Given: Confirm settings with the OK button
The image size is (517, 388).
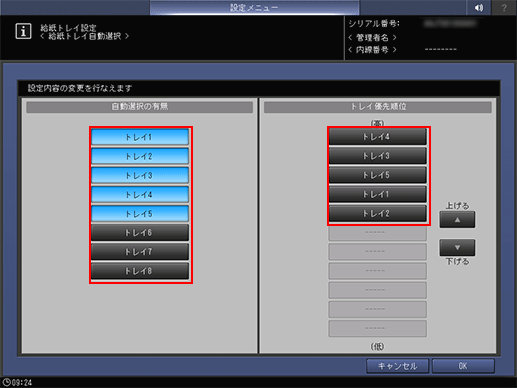Looking at the screenshot, I should [463, 366].
